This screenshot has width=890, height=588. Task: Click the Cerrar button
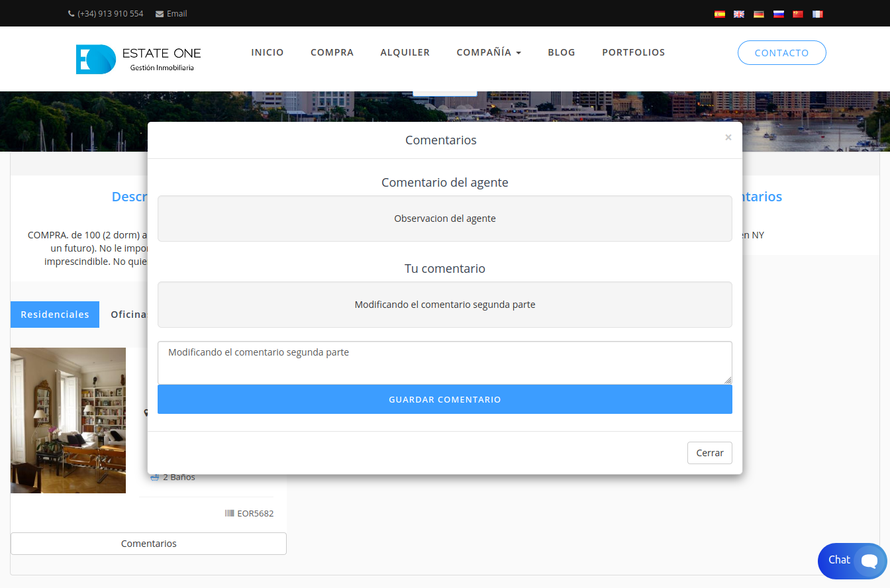(709, 453)
